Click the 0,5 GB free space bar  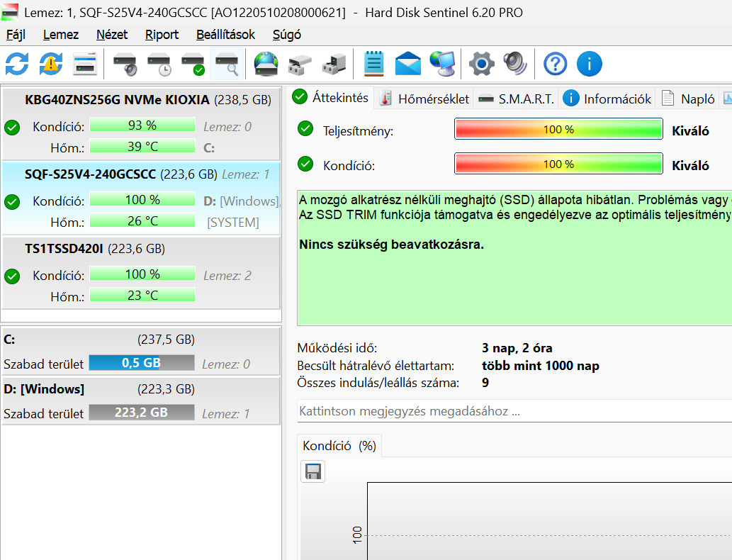142,362
